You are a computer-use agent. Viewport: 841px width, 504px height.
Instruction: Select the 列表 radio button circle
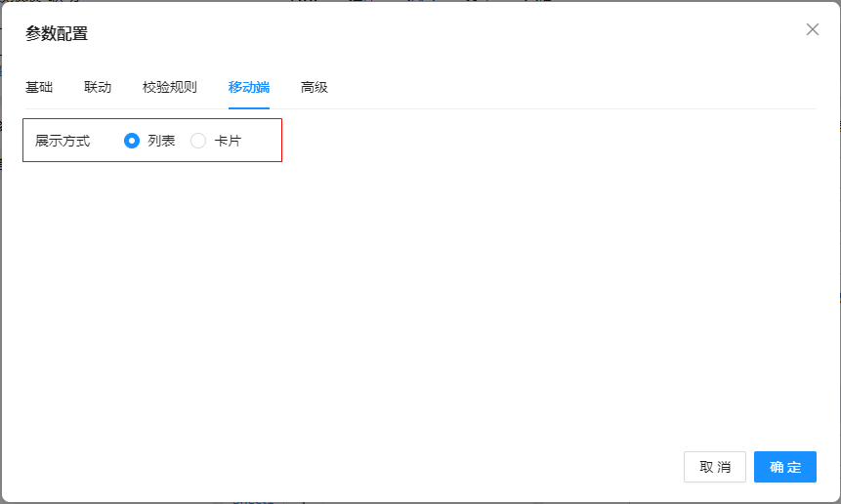[x=132, y=141]
